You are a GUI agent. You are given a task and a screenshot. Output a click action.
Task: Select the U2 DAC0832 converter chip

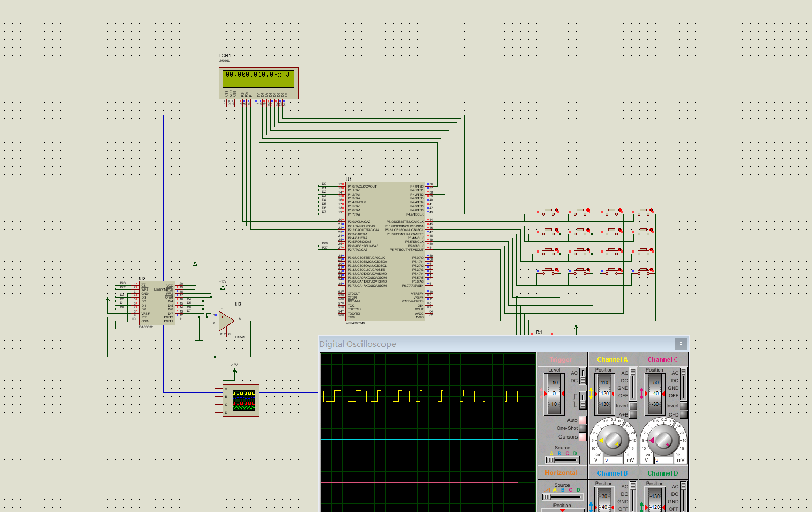pos(157,303)
